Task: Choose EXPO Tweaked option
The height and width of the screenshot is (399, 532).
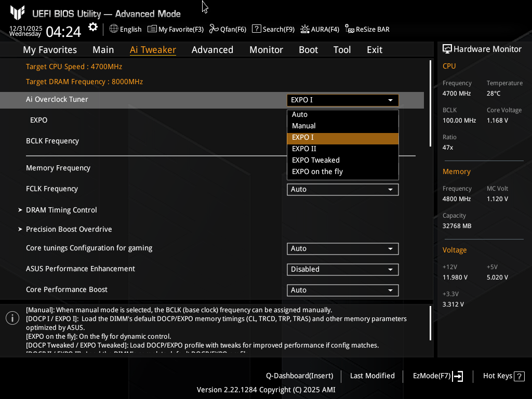Action: tap(316, 160)
